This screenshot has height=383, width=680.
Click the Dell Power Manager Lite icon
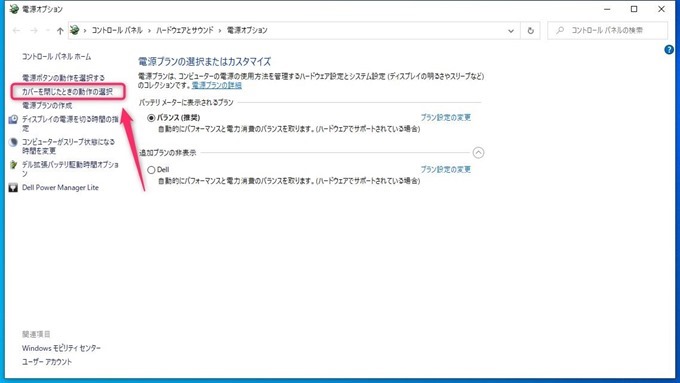[x=13, y=188]
